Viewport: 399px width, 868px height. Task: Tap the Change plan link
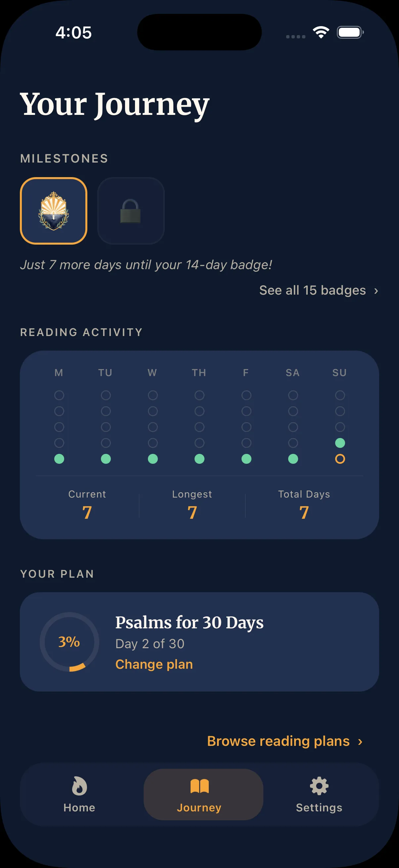(154, 664)
